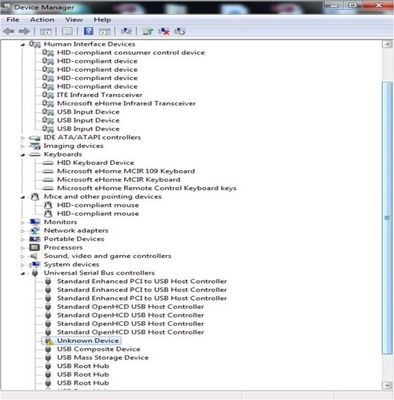Viewport: 394px width, 400px height.
Task: Open the blue Help toolbar icon
Action: pos(88,31)
